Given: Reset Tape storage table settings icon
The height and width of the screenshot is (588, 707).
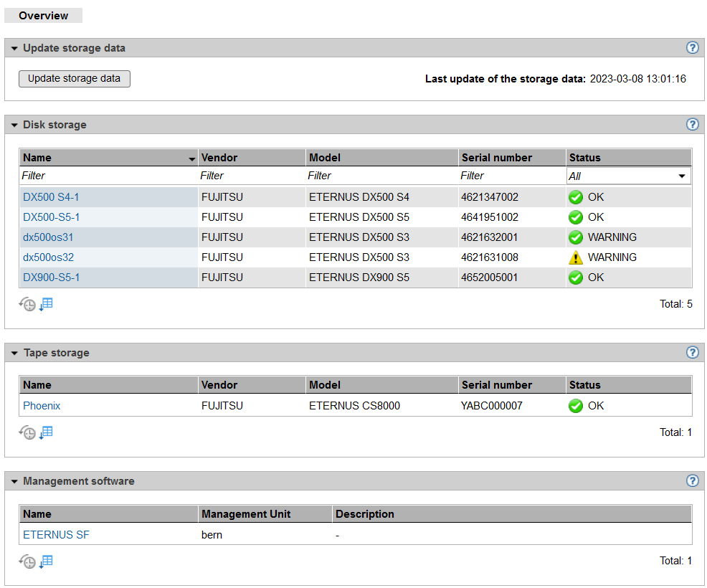Looking at the screenshot, I should click(x=27, y=432).
